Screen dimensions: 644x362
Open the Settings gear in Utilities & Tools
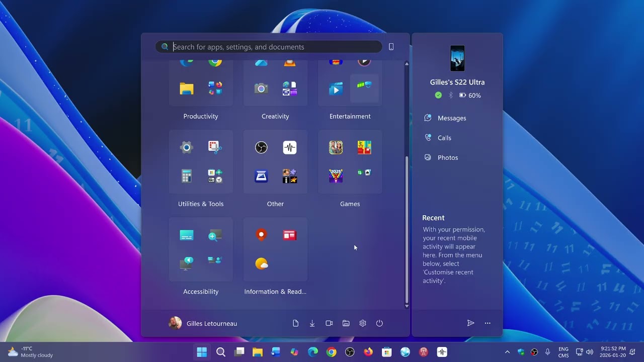click(x=187, y=147)
